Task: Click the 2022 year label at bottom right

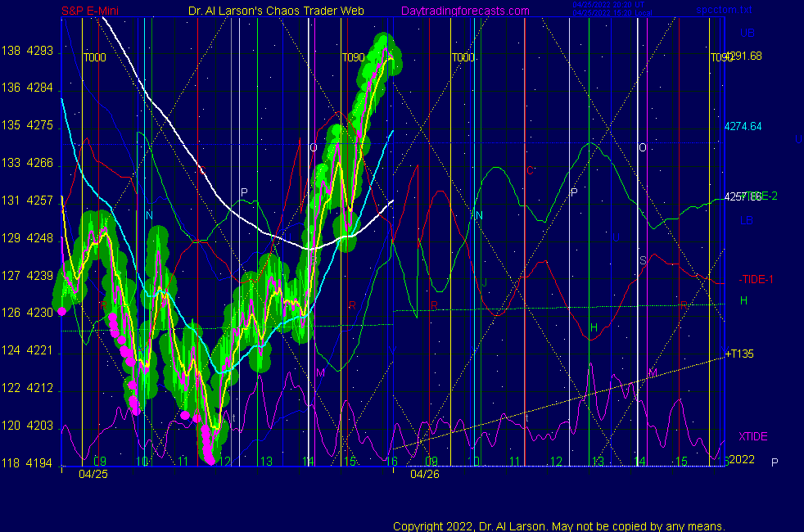Action: (x=741, y=462)
